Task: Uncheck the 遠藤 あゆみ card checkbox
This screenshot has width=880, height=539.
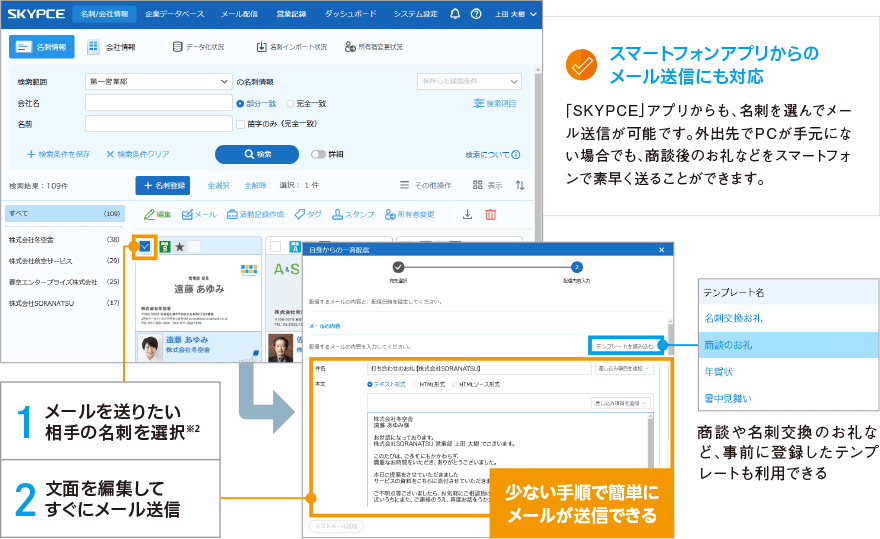Action: (x=145, y=246)
